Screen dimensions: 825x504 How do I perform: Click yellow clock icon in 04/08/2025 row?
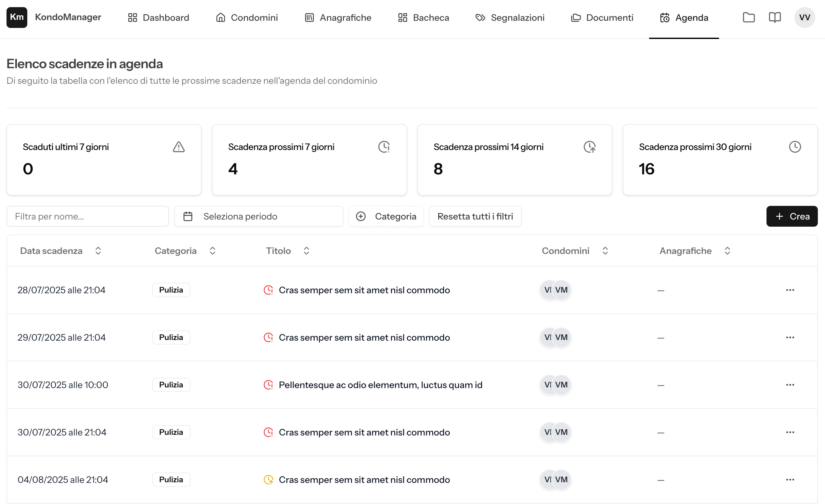(x=268, y=480)
